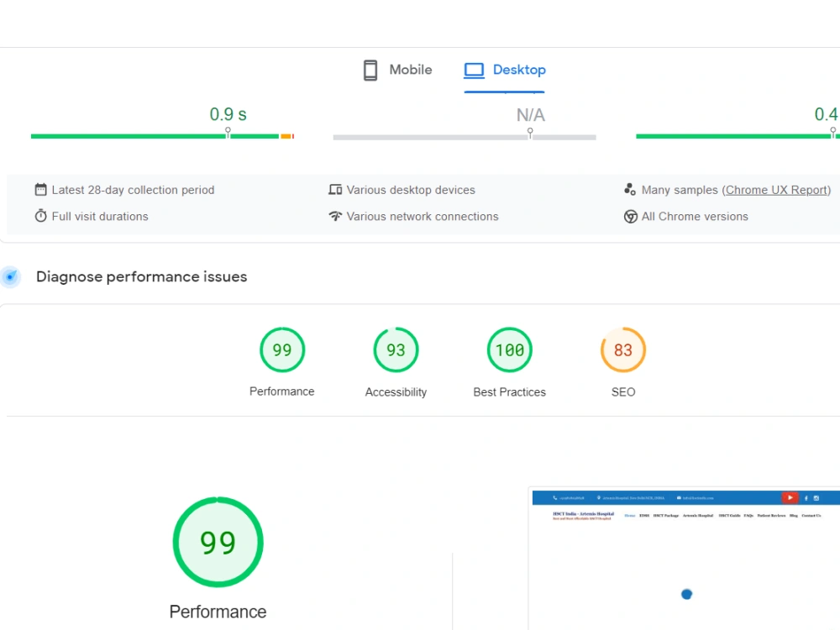This screenshot has width=840, height=630.
Task: Jump to SEO score gauge 83
Action: click(x=623, y=349)
